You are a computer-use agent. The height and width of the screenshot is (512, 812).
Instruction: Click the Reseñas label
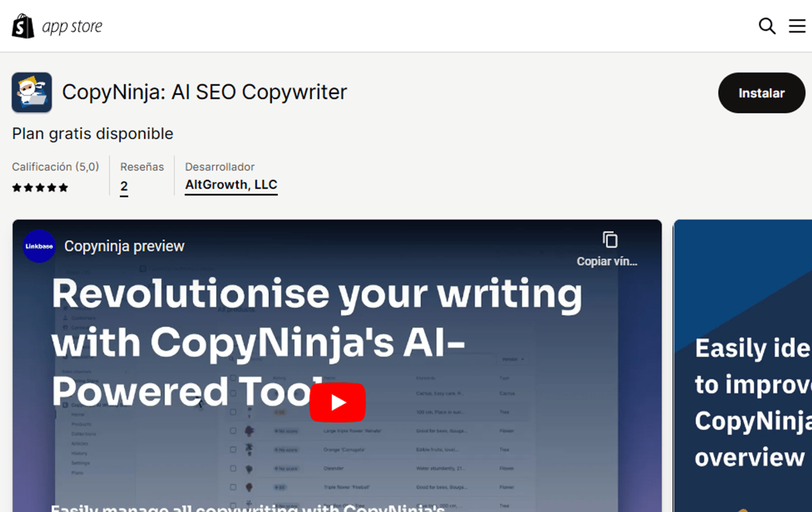point(142,167)
